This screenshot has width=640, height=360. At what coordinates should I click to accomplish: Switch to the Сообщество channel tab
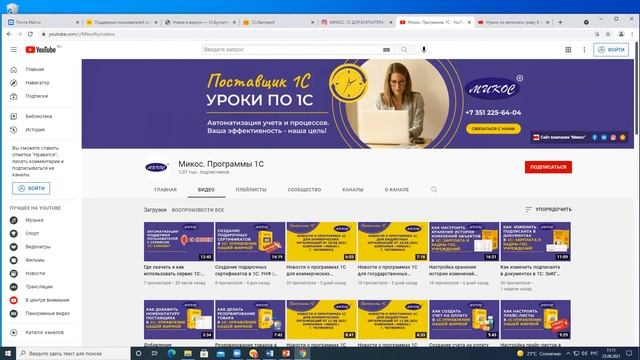[304, 190]
